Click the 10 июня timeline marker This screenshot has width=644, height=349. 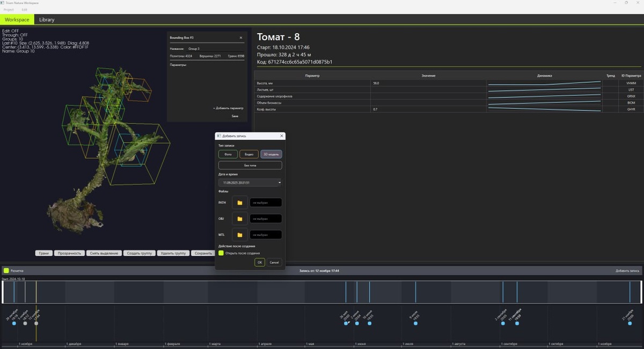(x=369, y=323)
